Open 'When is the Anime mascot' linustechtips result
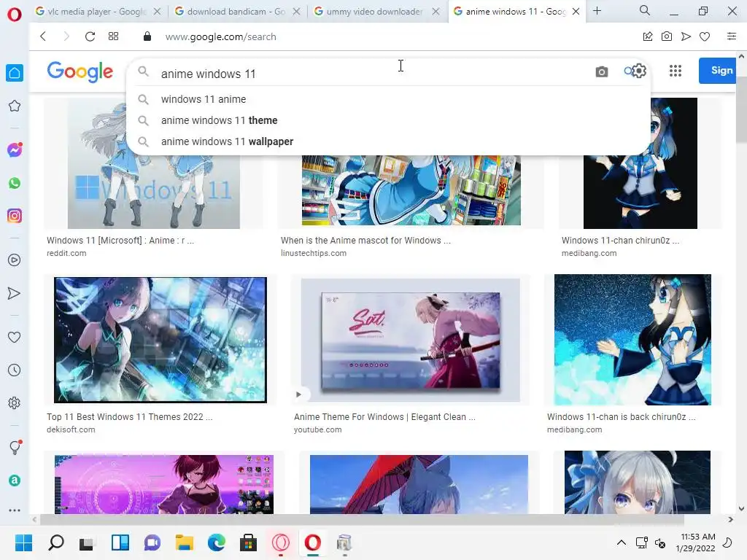Screen dimensions: 747x560 pos(365,241)
